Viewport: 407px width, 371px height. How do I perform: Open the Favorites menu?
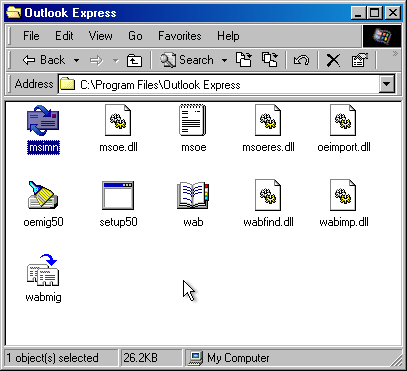(x=180, y=36)
